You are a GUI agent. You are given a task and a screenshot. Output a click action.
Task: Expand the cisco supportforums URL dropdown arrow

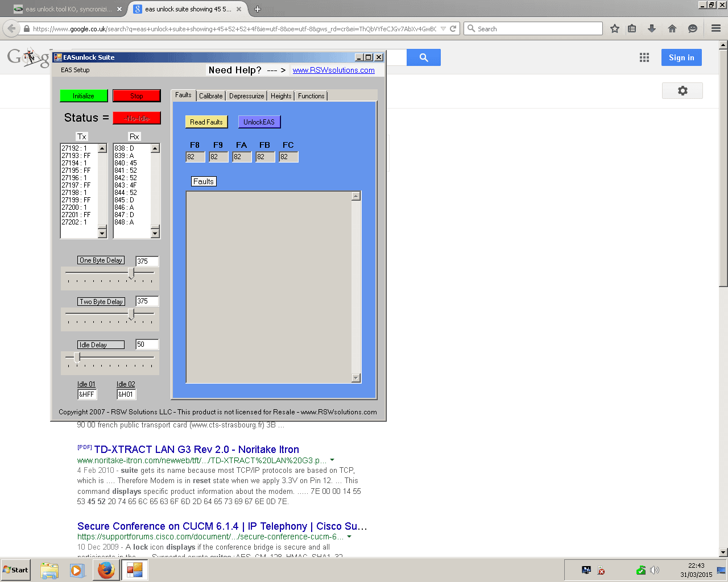click(x=349, y=536)
